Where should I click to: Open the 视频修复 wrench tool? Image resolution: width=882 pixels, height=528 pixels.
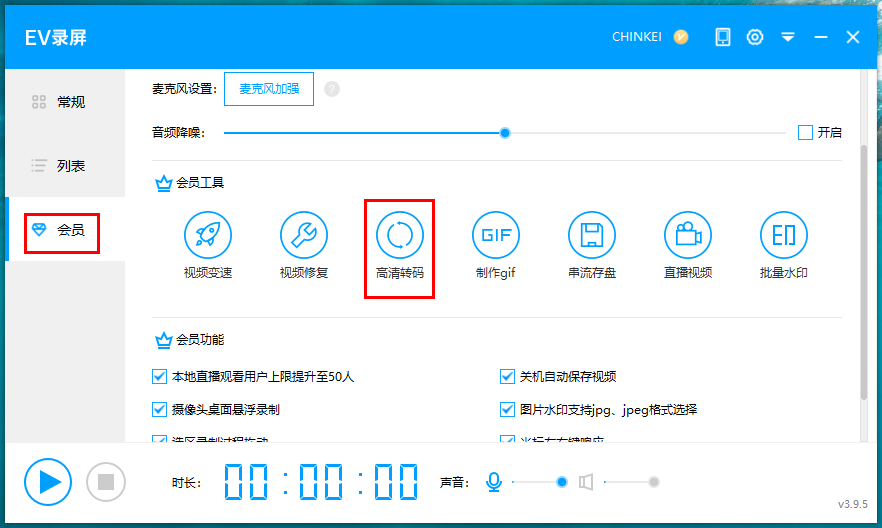point(304,236)
